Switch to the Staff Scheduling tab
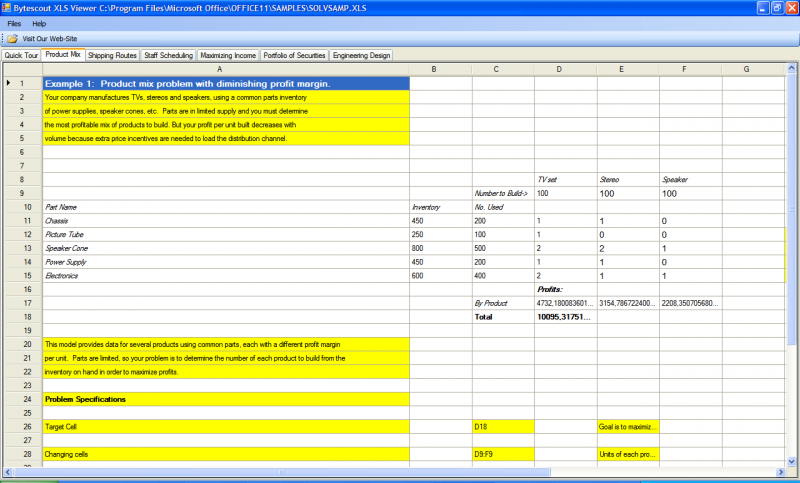This screenshot has width=800, height=483. (x=168, y=56)
